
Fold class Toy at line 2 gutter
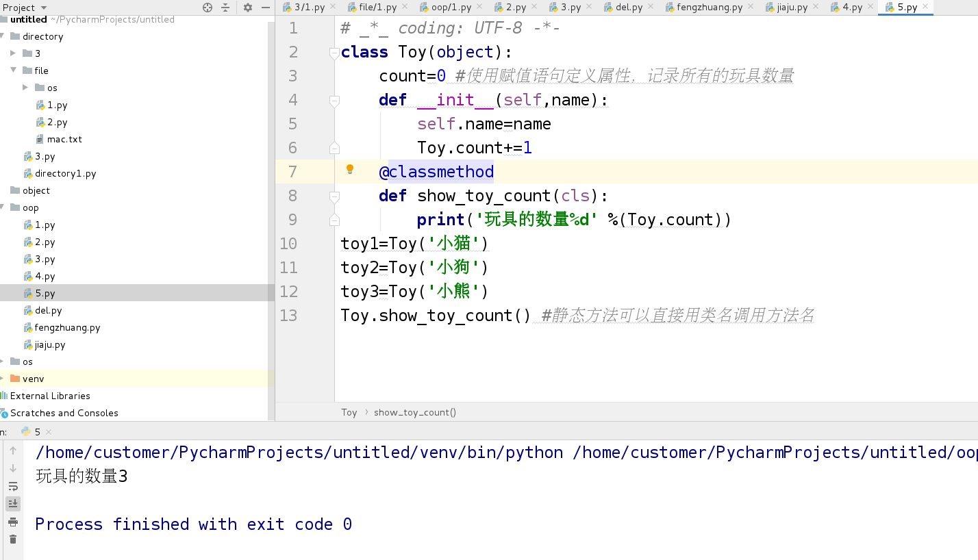click(334, 53)
